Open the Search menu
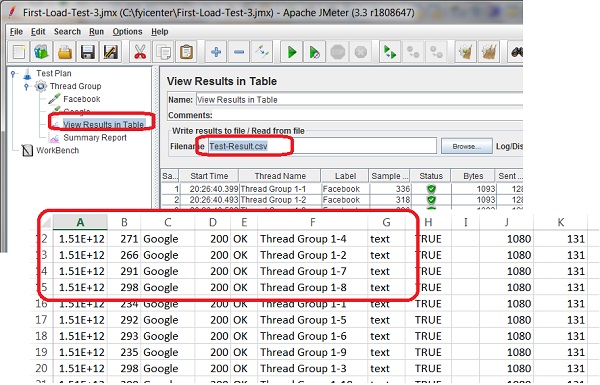The width and height of the screenshot is (600, 385). (x=67, y=32)
